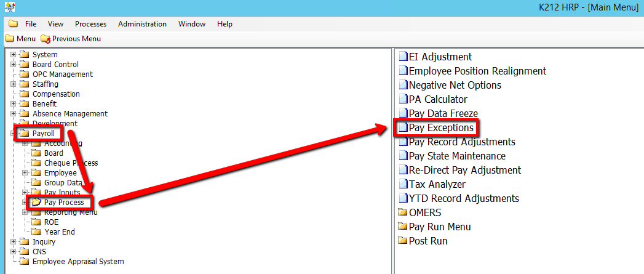Open the Processes menu
The width and height of the screenshot is (644, 274).
tap(90, 24)
